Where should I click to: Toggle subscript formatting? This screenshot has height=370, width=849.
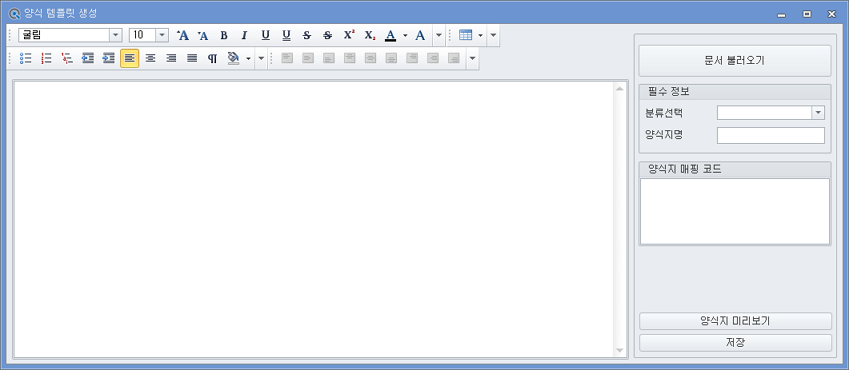point(369,35)
